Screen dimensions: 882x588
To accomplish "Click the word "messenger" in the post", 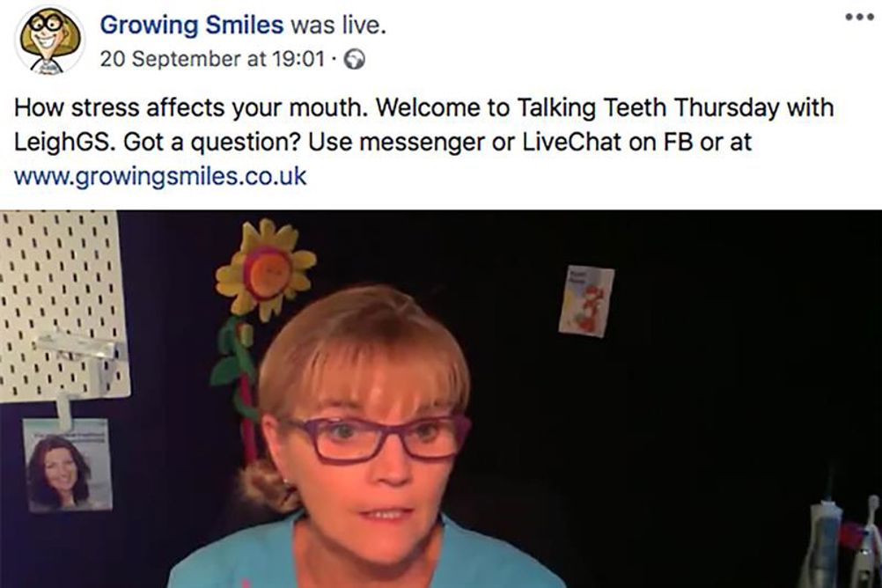I will tap(422, 143).
